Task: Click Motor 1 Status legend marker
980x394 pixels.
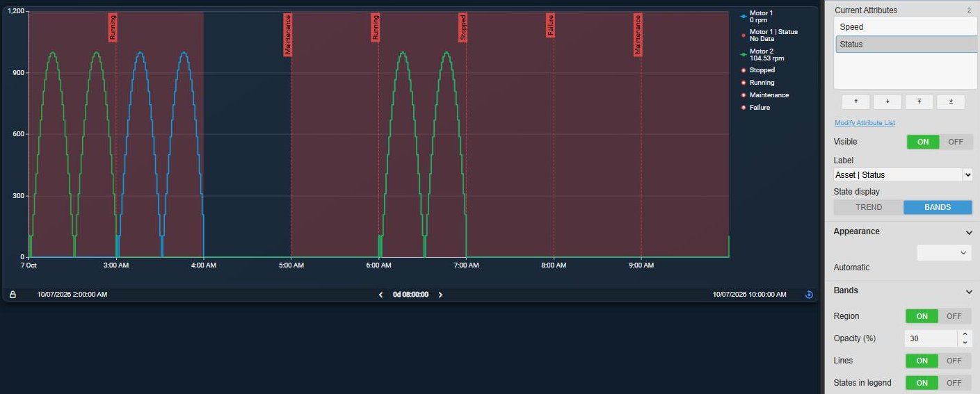Action: (x=744, y=34)
